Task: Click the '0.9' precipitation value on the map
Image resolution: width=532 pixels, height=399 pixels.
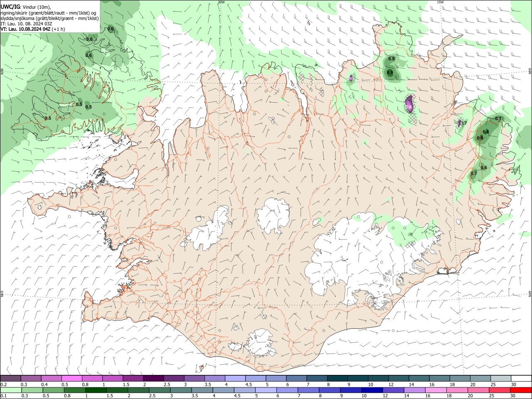Action: (390, 73)
